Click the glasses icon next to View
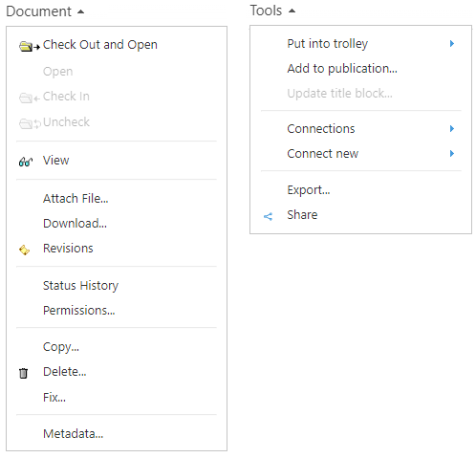Image resolution: width=476 pixels, height=458 pixels. tap(26, 162)
